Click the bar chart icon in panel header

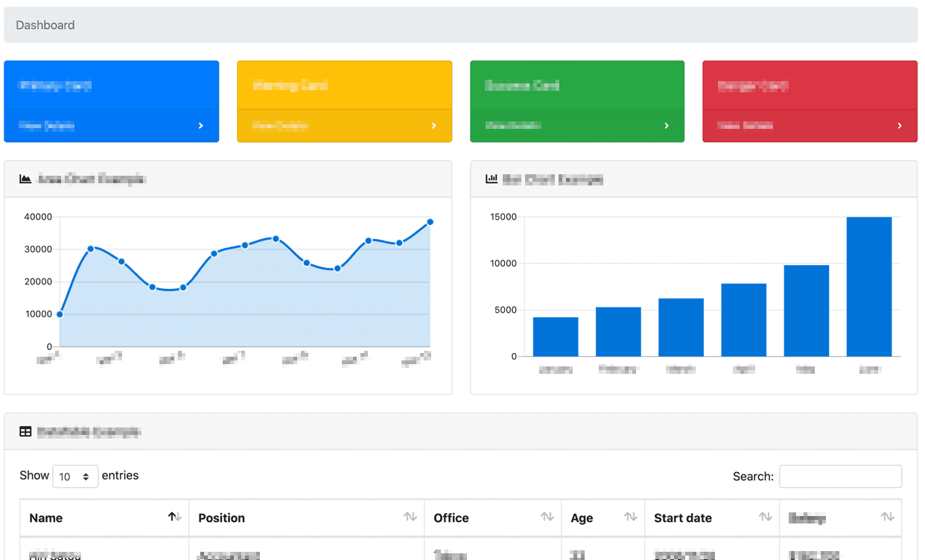[x=492, y=179]
